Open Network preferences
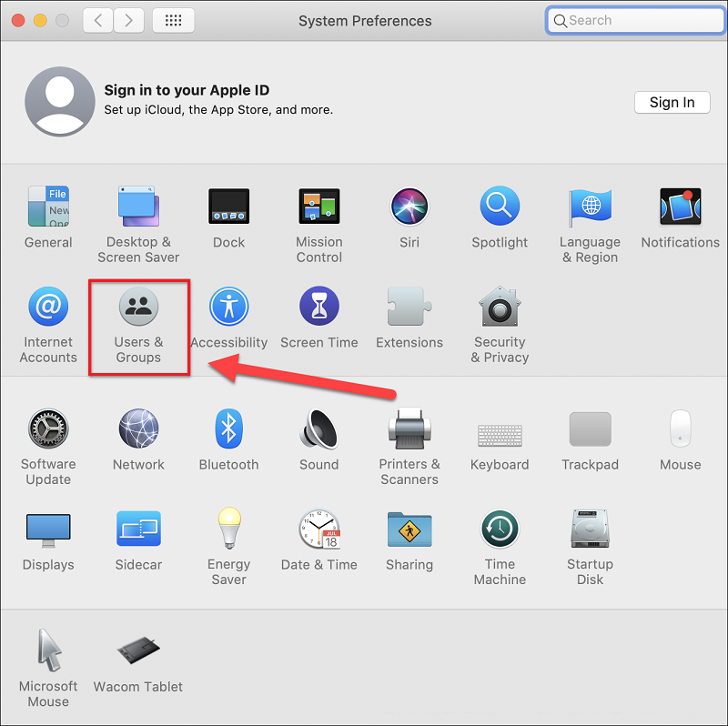The height and width of the screenshot is (726, 728). click(x=138, y=429)
